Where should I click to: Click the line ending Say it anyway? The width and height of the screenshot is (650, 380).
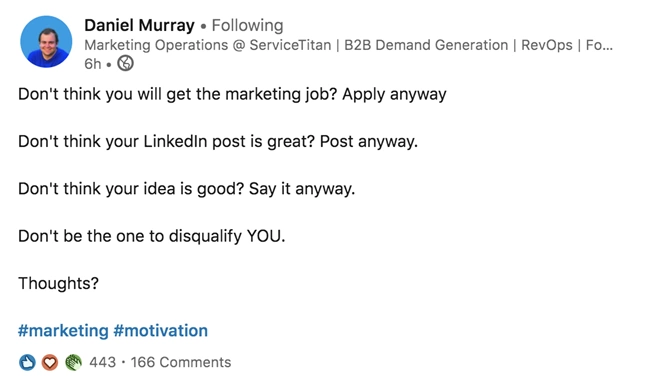coord(187,189)
